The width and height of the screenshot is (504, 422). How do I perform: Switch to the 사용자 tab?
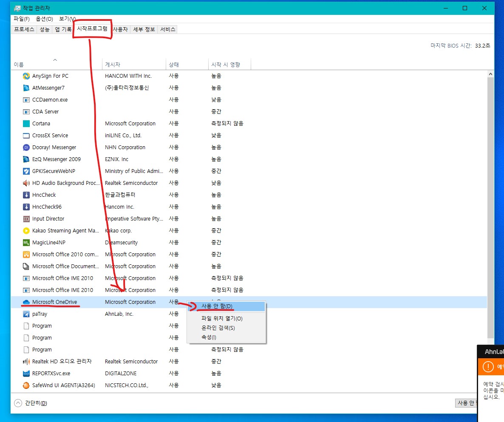pyautogui.click(x=121, y=29)
